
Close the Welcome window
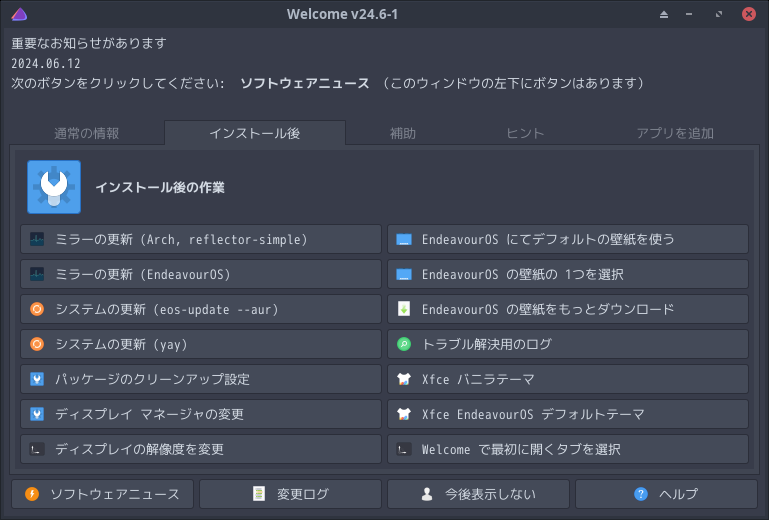(x=749, y=14)
